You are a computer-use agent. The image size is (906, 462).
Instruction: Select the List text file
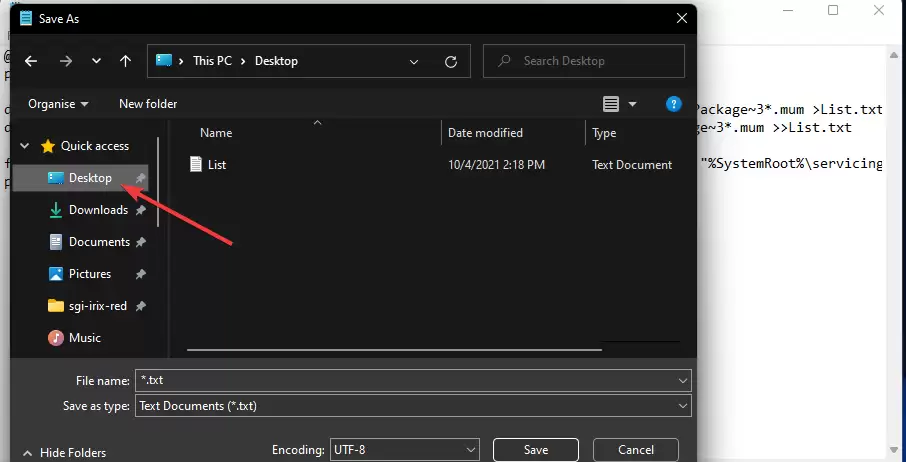(217, 165)
